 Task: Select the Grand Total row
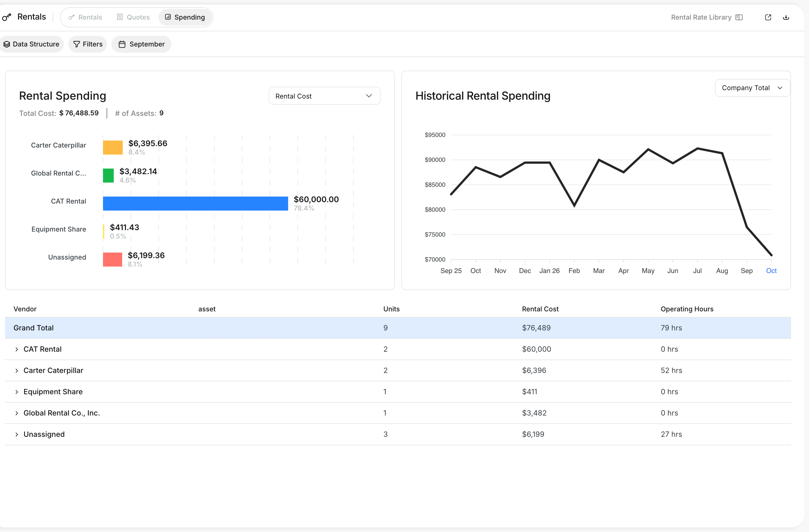[x=398, y=328]
